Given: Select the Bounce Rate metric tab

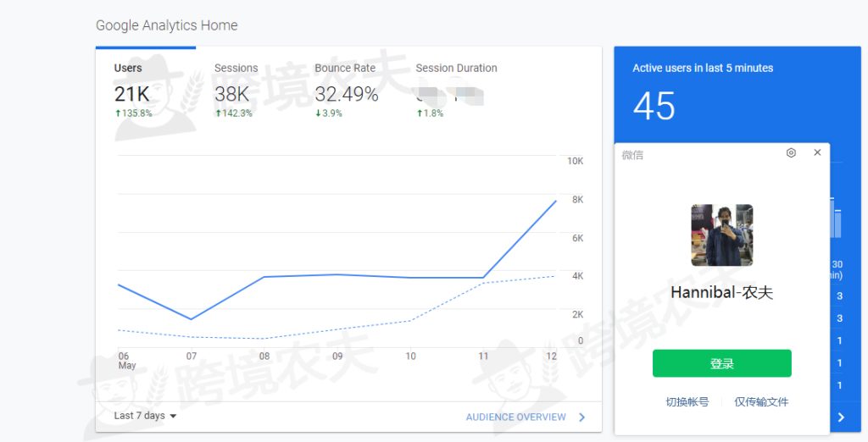Looking at the screenshot, I should tap(347, 90).
